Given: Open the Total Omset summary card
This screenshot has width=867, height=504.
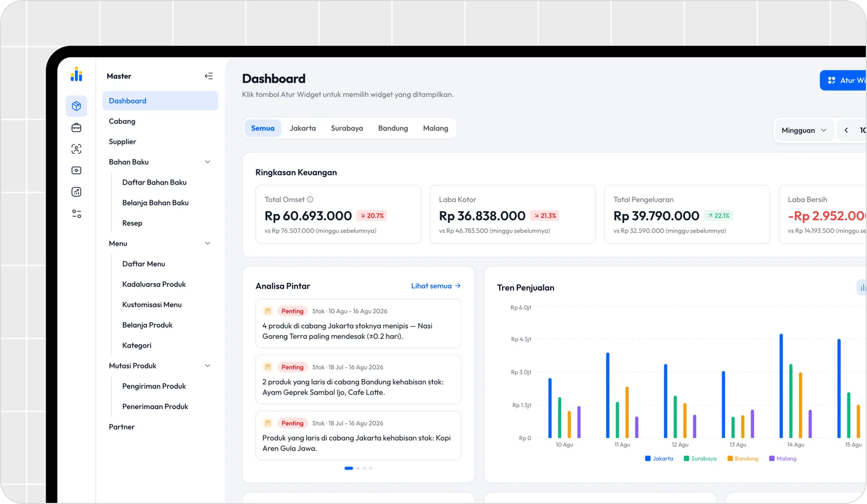Looking at the screenshot, I should pos(338,214).
